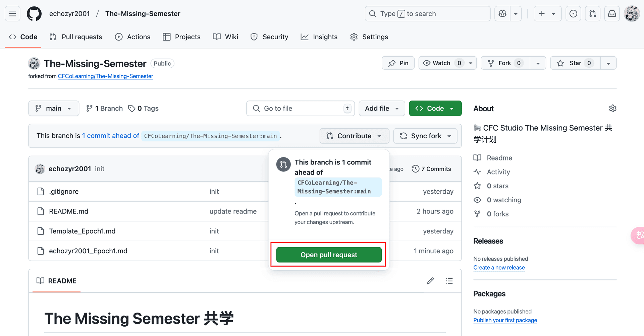Open README outline list icon

pos(449,281)
